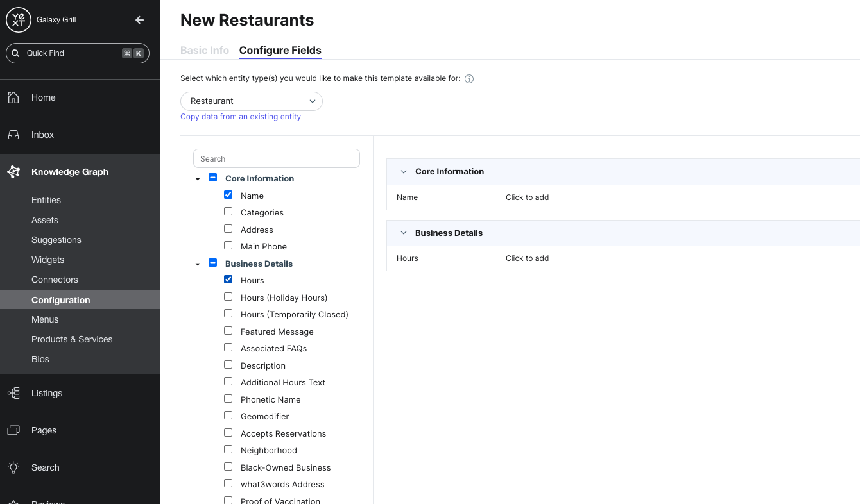Enable the Categories field
The image size is (860, 504).
[228, 211]
